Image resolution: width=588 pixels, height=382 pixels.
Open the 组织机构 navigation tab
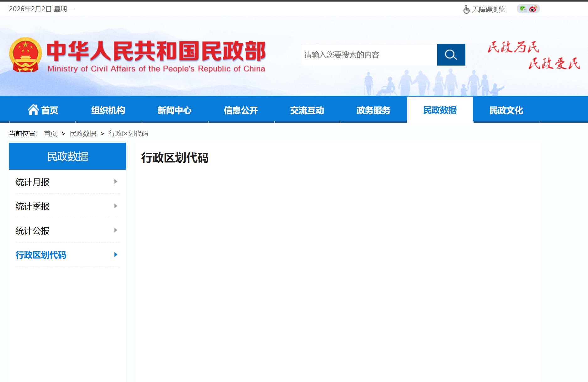(108, 110)
